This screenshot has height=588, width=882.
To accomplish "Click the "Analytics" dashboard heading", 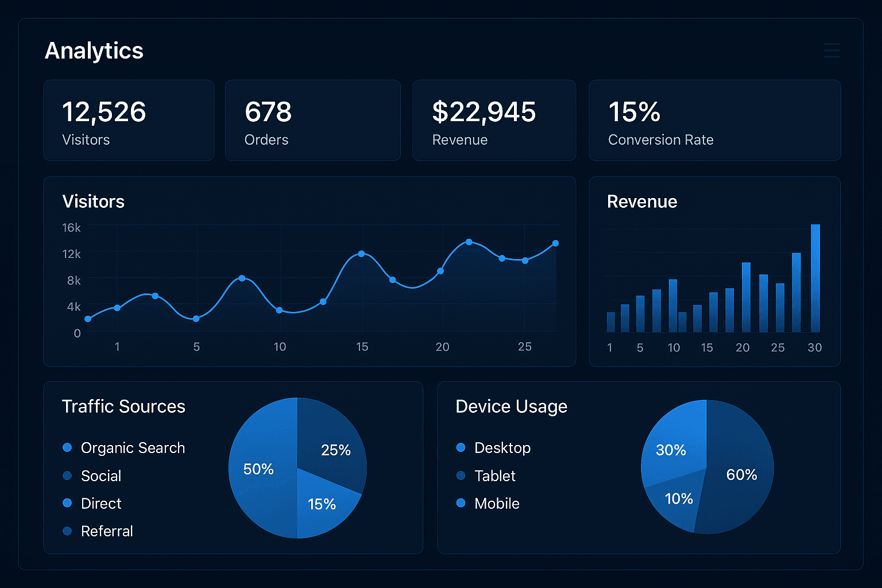I will 94,51.
